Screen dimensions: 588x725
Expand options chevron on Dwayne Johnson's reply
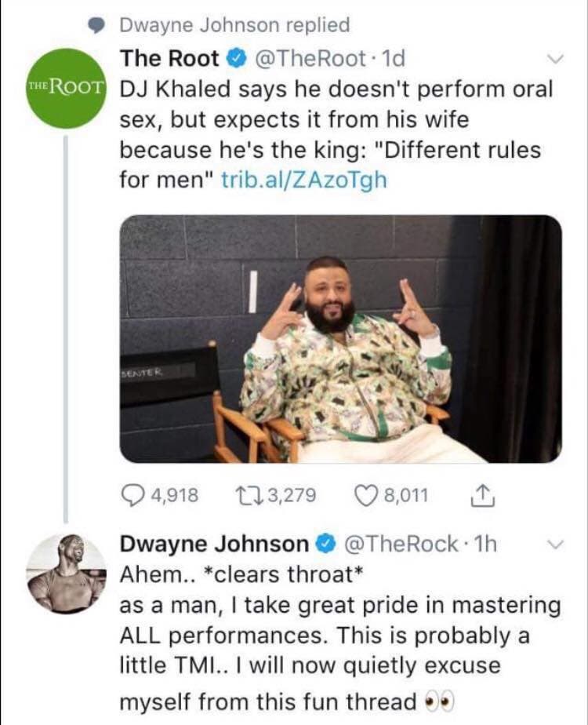coord(554,544)
